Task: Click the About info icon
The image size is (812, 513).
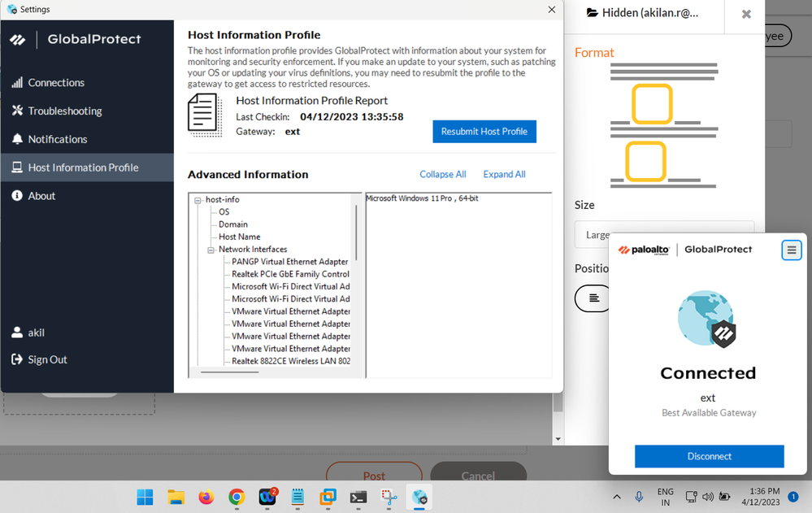Action: click(x=17, y=195)
